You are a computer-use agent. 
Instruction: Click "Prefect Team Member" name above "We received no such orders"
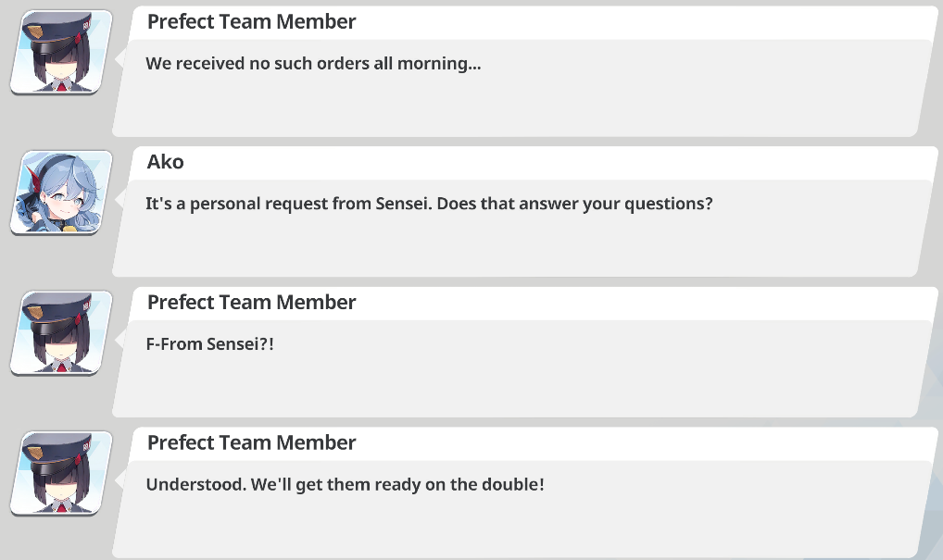251,21
